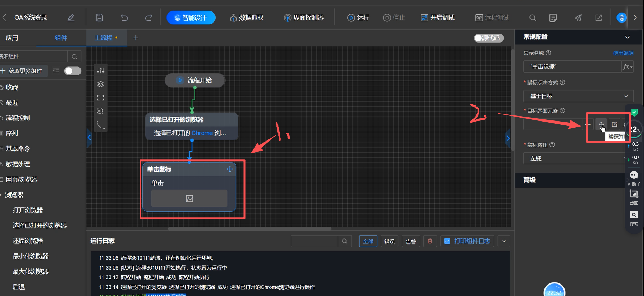This screenshot has height=296, width=644.
Task: Click the target crosshair on 单击鼠标 node
Action: point(230,169)
